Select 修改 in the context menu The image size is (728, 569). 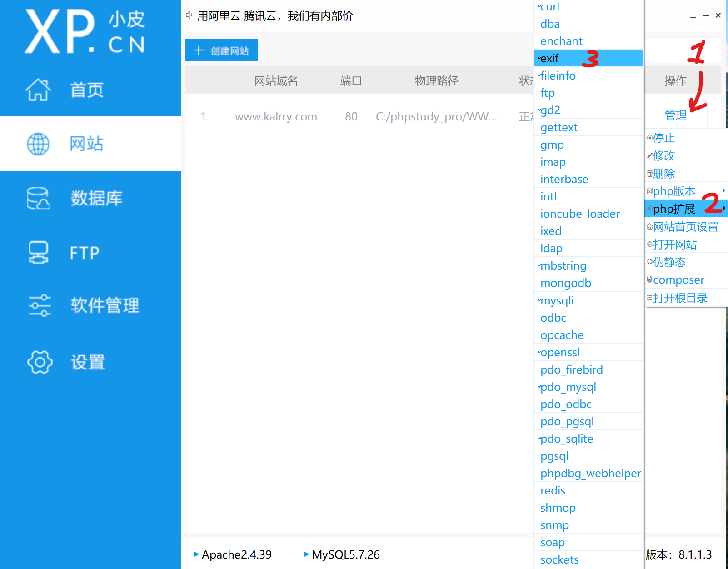(x=664, y=155)
